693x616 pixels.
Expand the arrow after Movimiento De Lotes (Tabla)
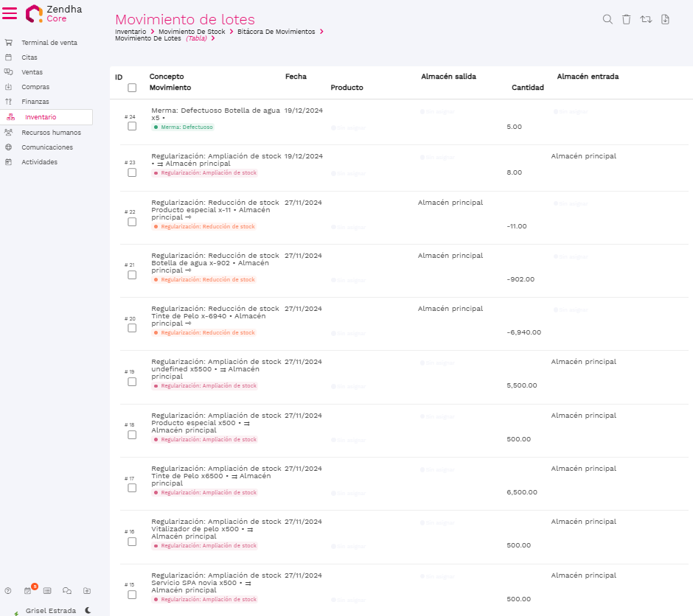click(213, 38)
